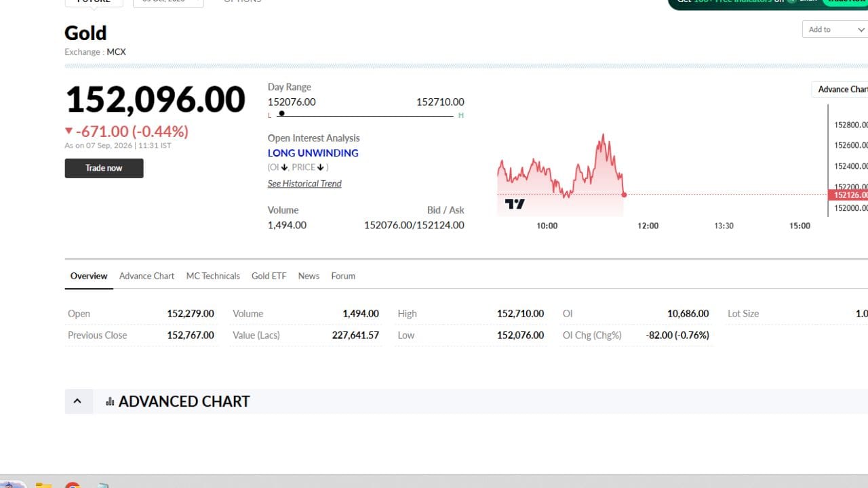Click the large price 152,096.00

pos(155,100)
